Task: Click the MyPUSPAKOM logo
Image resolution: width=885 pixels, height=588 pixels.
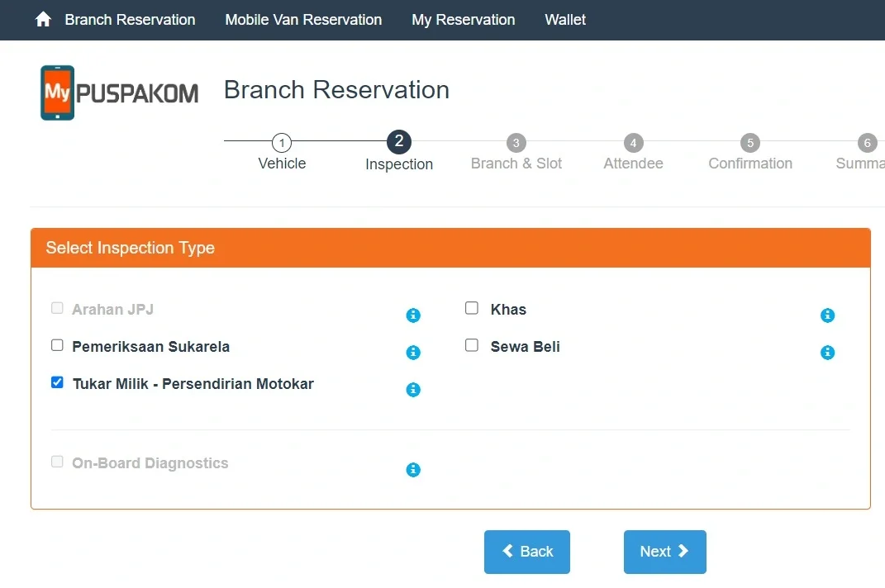Action: (119, 92)
